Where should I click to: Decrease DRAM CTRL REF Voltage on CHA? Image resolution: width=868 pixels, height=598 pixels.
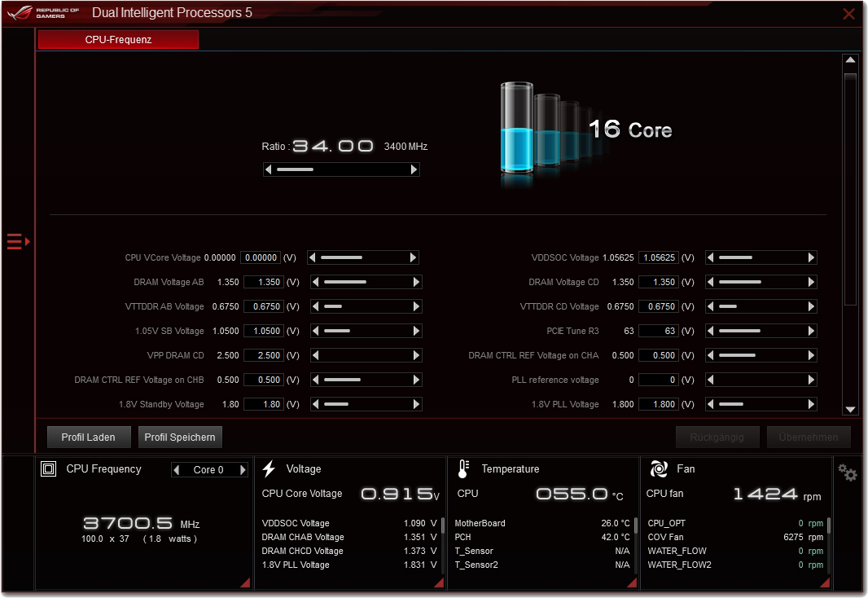coord(711,355)
